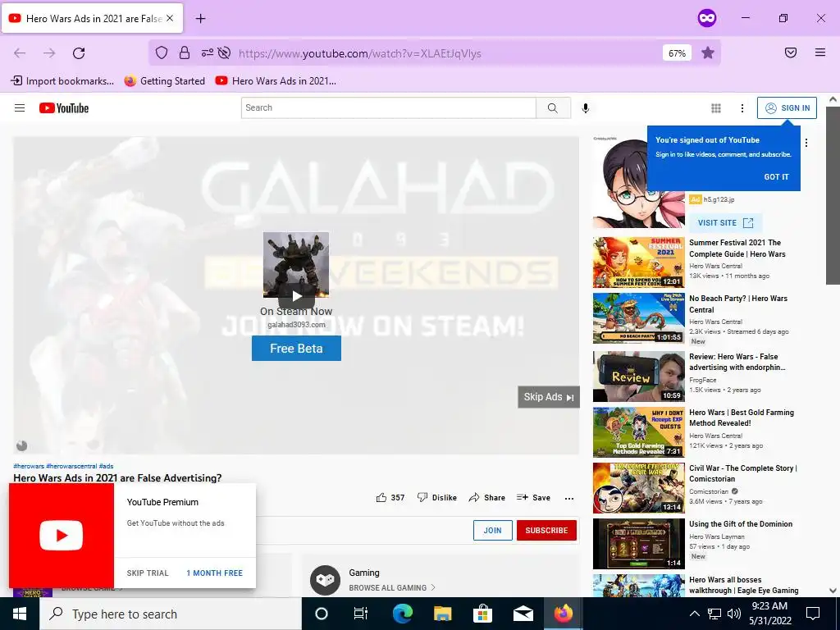The height and width of the screenshot is (630, 840).
Task: Save the video to a playlist
Action: 533,498
